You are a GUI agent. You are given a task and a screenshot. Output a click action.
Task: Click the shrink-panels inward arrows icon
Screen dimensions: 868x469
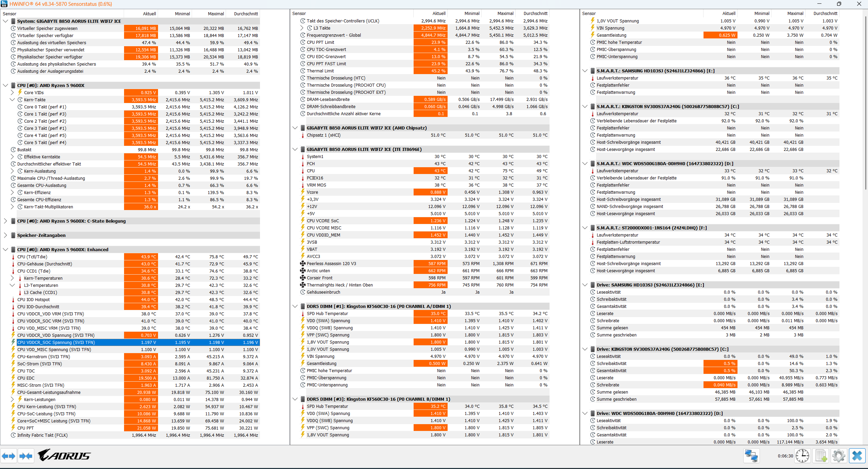click(26, 456)
